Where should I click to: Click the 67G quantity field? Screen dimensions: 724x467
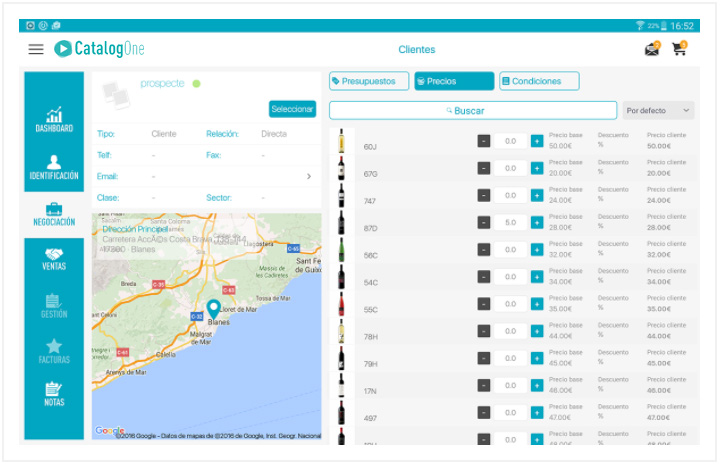[510, 168]
